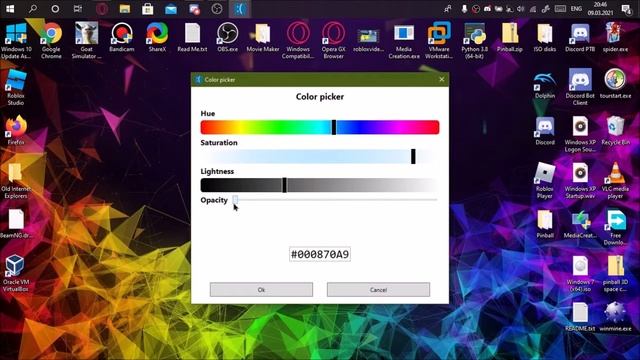Open File Explorer from taskbar
Screen dimensions: 640x360
125,9
